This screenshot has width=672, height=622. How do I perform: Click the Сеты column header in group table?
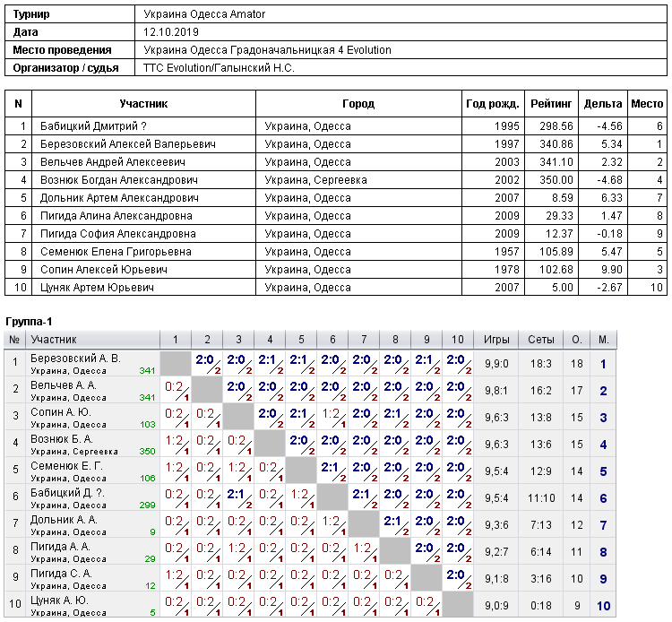coord(541,340)
